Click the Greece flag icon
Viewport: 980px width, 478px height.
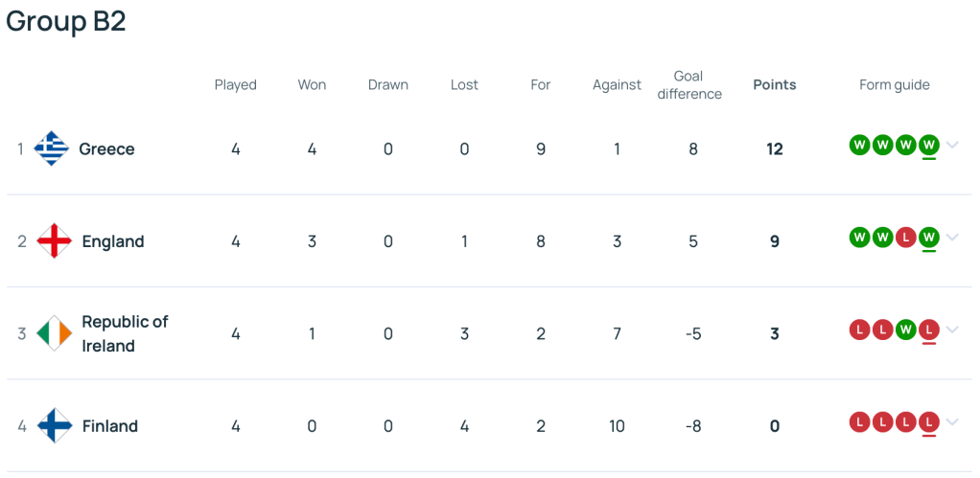(51, 148)
